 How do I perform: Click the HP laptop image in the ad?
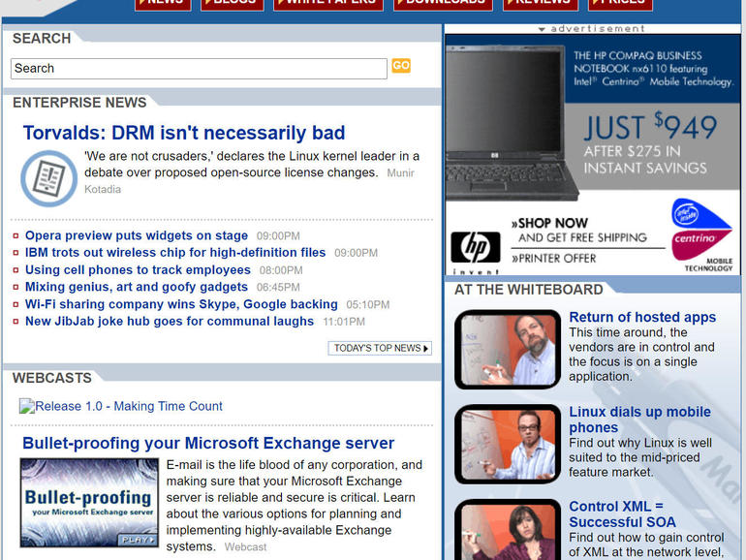pyautogui.click(x=511, y=123)
